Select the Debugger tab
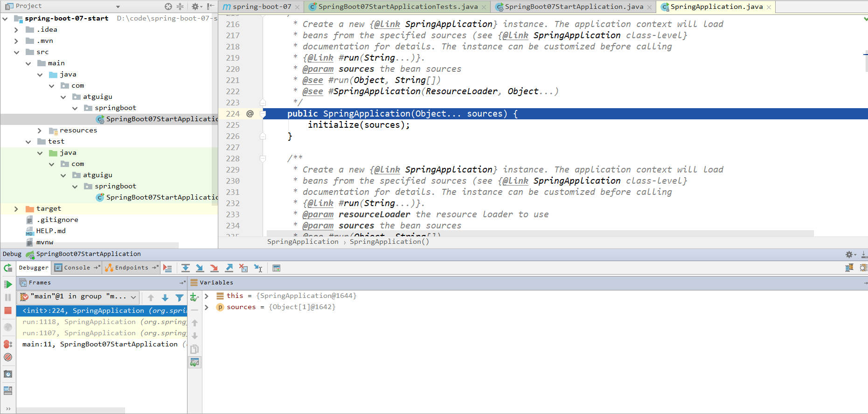The height and width of the screenshot is (414, 868). click(34, 268)
